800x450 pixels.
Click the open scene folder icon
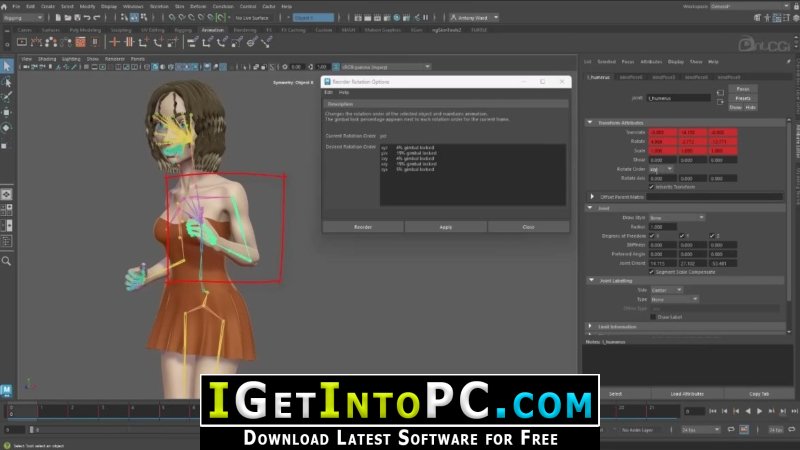67,17
